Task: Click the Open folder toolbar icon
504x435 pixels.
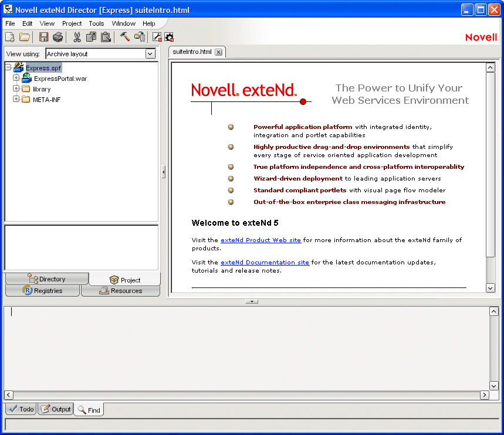Action: tap(25, 37)
